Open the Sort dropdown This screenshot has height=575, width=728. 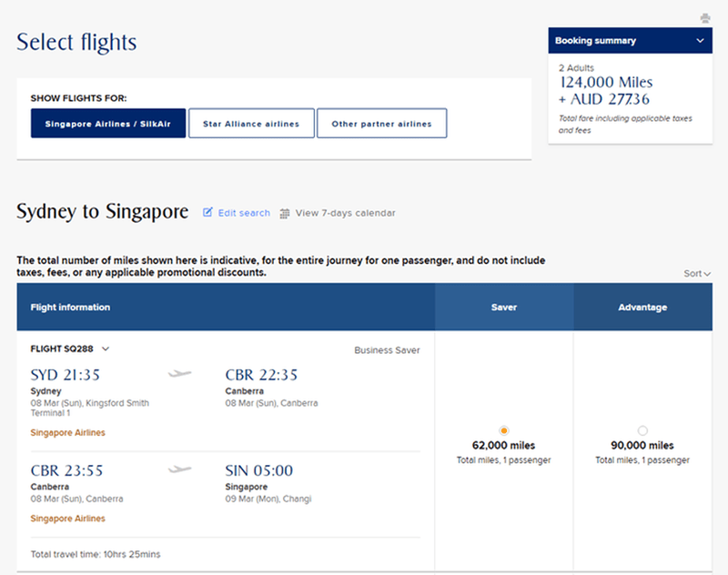(697, 273)
